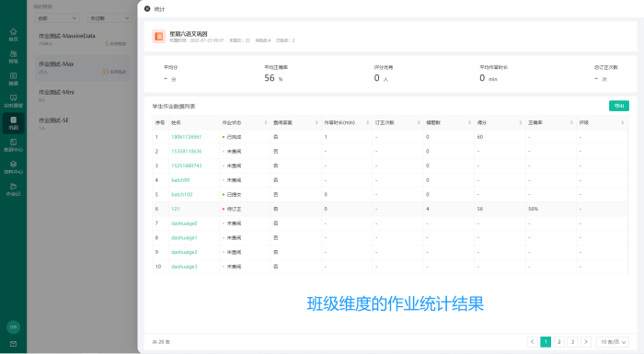Select the highlighted homework sidebar icon
The width and height of the screenshot is (644, 354).
tap(13, 123)
